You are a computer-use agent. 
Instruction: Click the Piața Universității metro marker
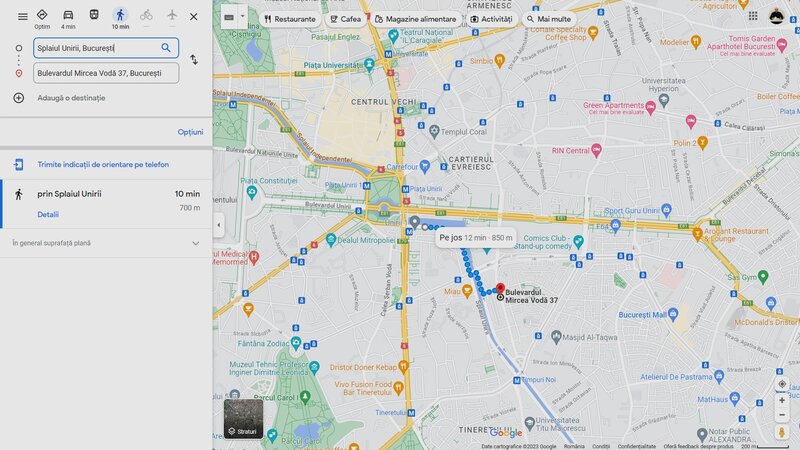[x=369, y=64]
